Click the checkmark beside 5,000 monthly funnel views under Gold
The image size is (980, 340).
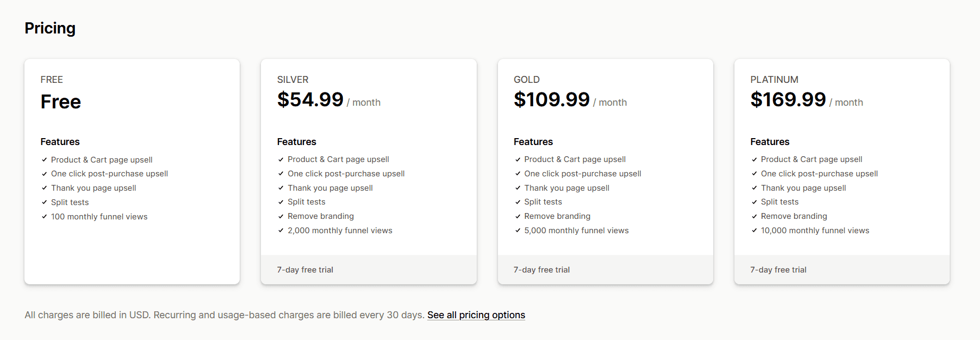tap(517, 230)
